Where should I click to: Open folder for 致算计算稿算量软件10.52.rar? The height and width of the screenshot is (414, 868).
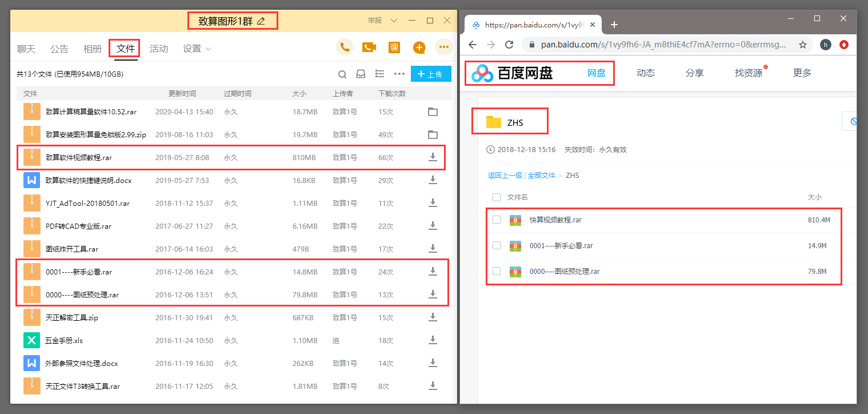(433, 112)
